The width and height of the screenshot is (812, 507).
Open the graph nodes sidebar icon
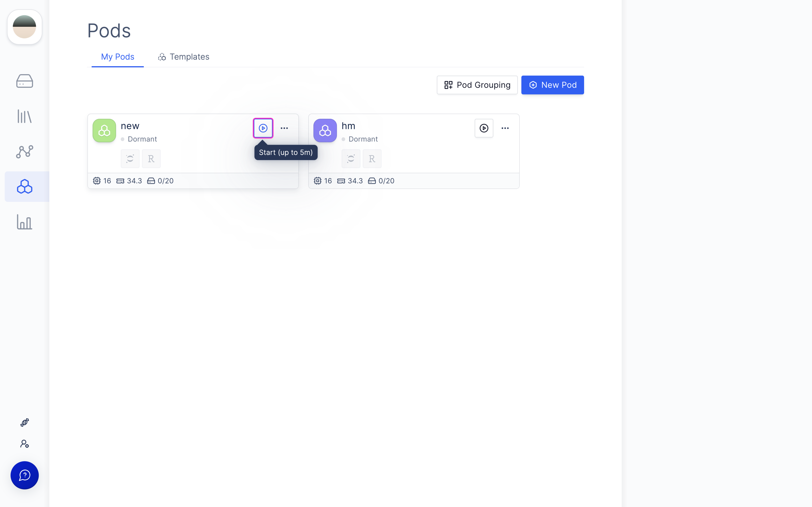[x=24, y=152]
